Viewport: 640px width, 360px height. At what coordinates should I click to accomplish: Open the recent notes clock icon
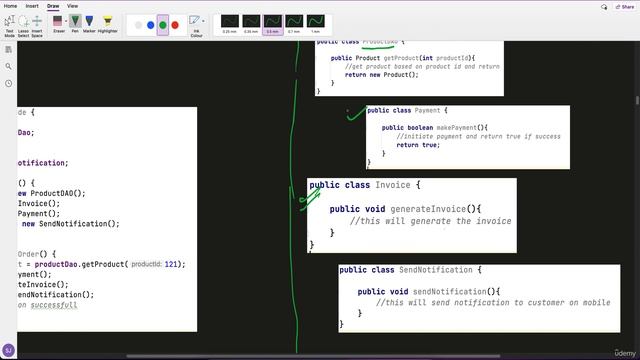(x=9, y=83)
